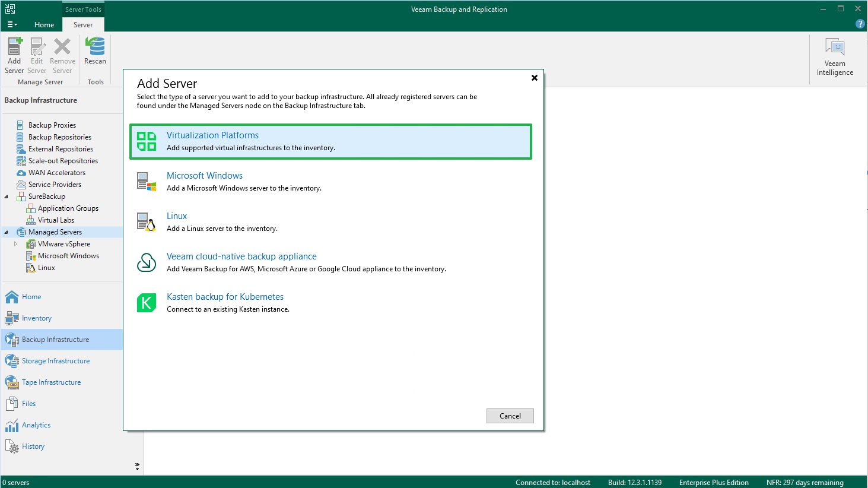Click Virtualization Platforms green squares icon
This screenshot has height=488, width=868.
coord(147,141)
